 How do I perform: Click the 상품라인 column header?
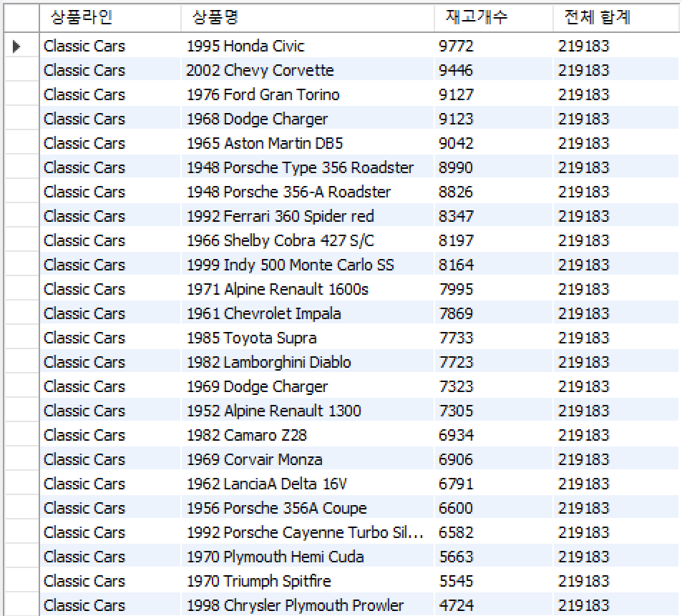click(x=110, y=17)
